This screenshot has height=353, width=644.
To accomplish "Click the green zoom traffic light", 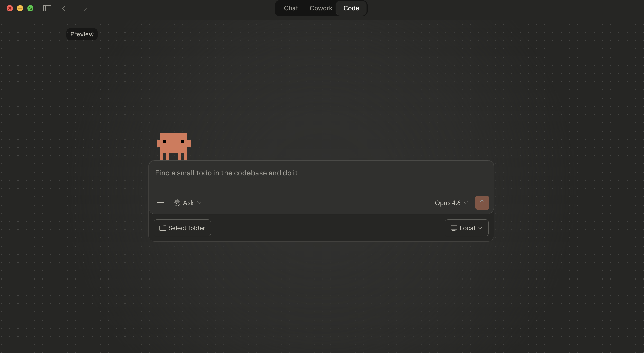I will 31,8.
